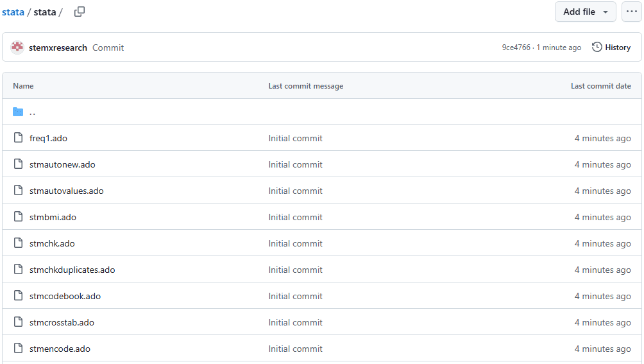Image resolution: width=644 pixels, height=364 pixels.
Task: Expand the Add file dropdown
Action: [x=585, y=12]
